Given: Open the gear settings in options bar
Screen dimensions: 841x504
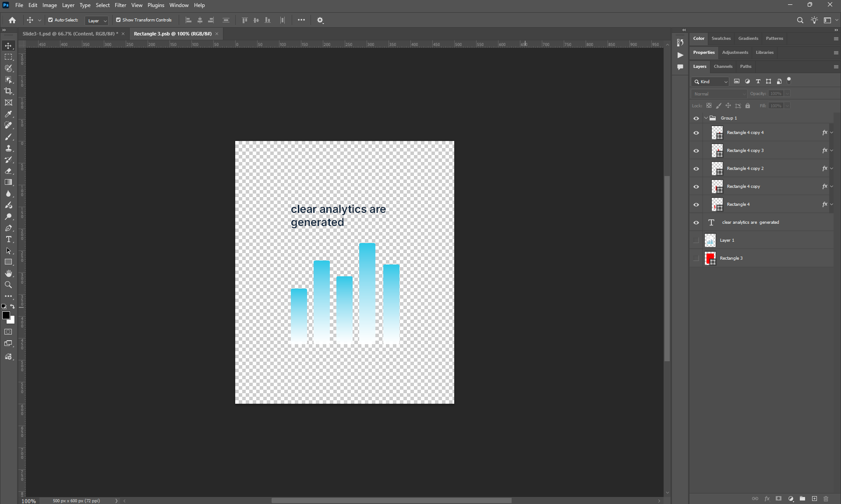Looking at the screenshot, I should 320,20.
